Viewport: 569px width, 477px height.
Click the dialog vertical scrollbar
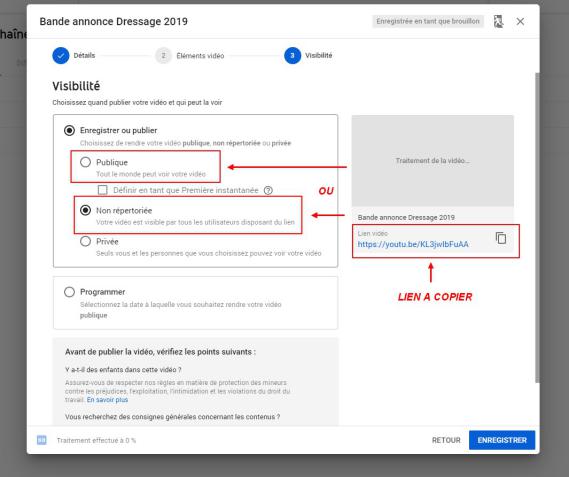pos(537,227)
